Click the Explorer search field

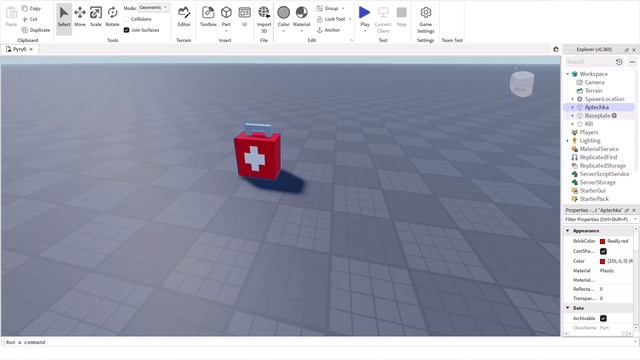click(589, 62)
